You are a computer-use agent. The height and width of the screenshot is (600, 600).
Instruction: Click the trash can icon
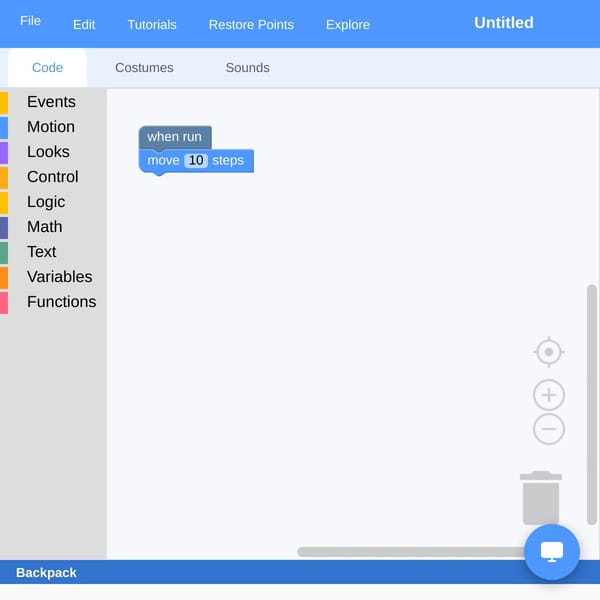coord(541,497)
